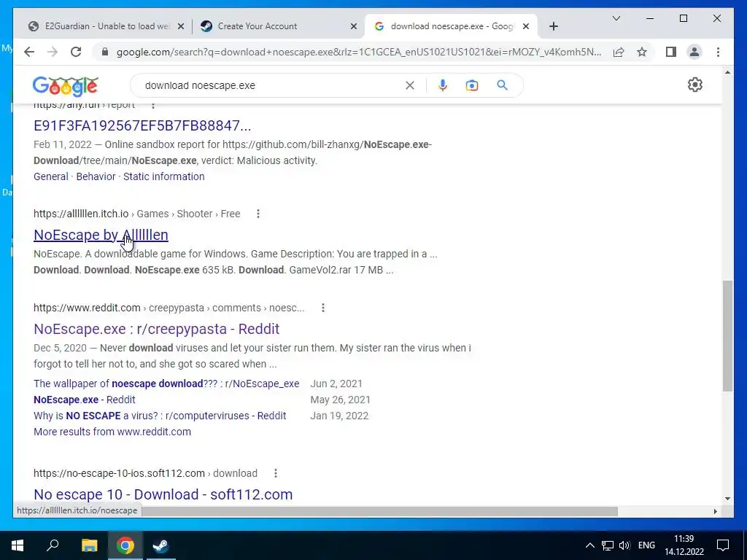Click inside the Google search input field
The width and height of the screenshot is (747, 560).
271,85
